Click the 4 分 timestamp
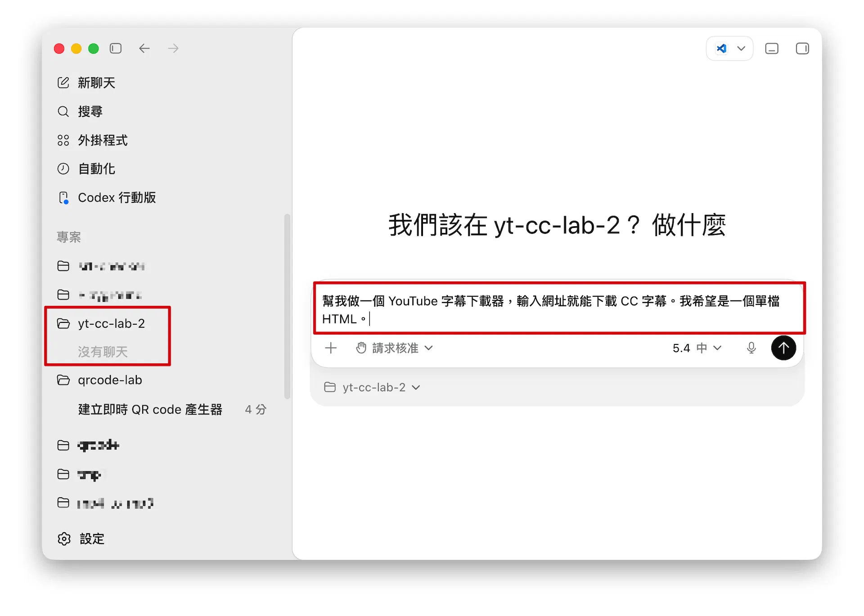The image size is (864, 616). click(256, 410)
